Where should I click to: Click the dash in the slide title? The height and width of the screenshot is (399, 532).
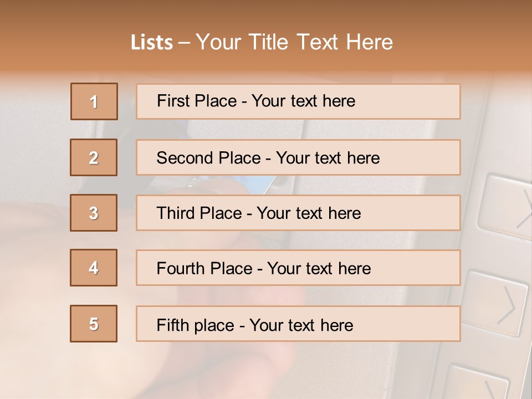(184, 43)
